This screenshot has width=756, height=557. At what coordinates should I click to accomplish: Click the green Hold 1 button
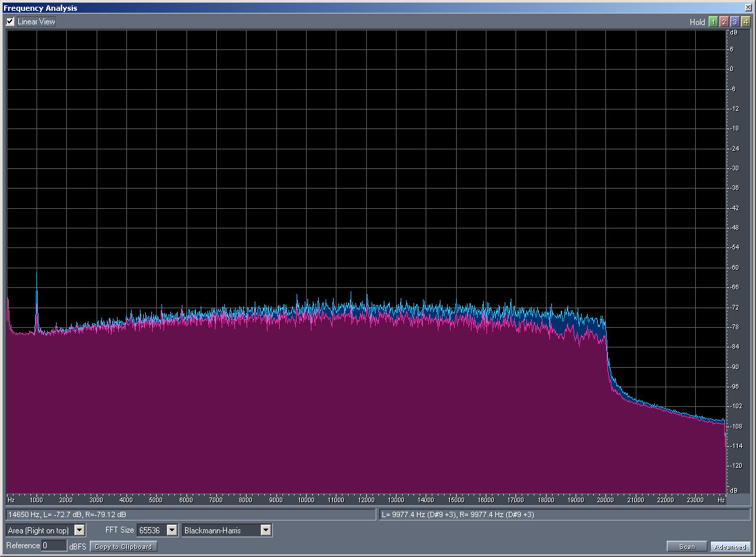pyautogui.click(x=713, y=22)
